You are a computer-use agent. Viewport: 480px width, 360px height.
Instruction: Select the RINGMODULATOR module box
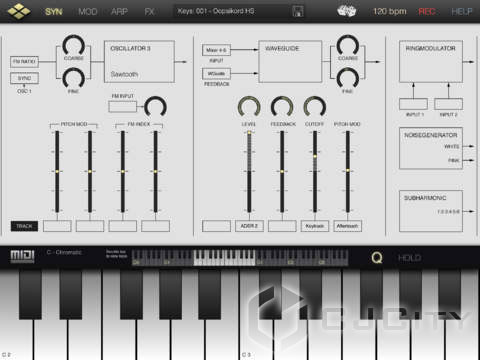431,62
